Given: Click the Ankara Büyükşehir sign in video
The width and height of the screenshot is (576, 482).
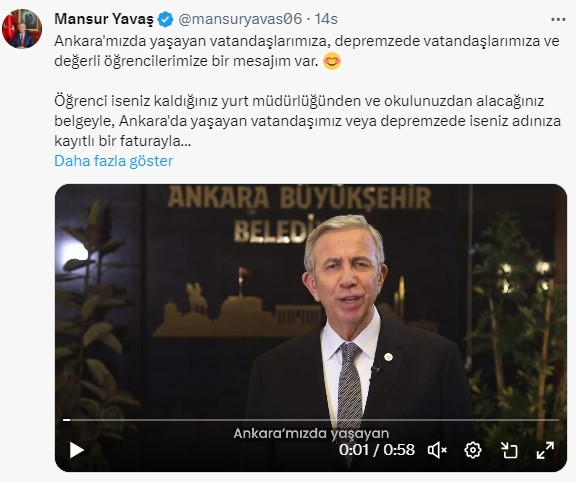Looking at the screenshot, I should pos(299,213).
